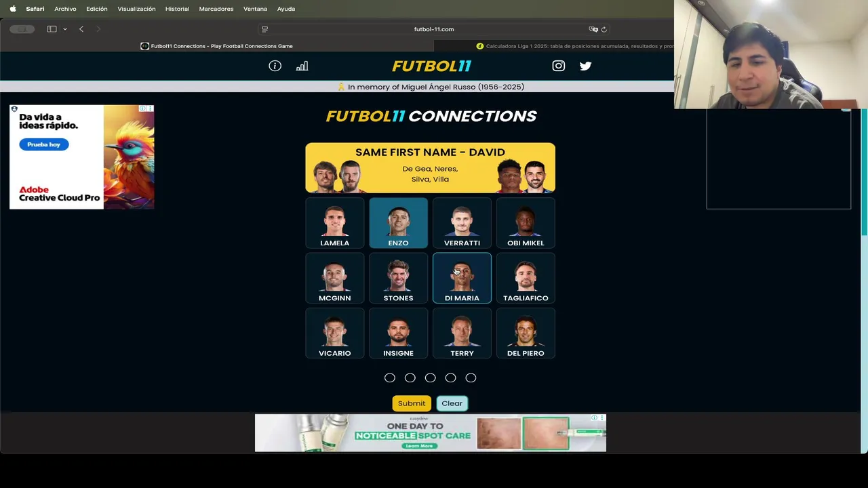Click the first attempts remaining circle
This screenshot has width=868, height=488.
click(x=390, y=378)
